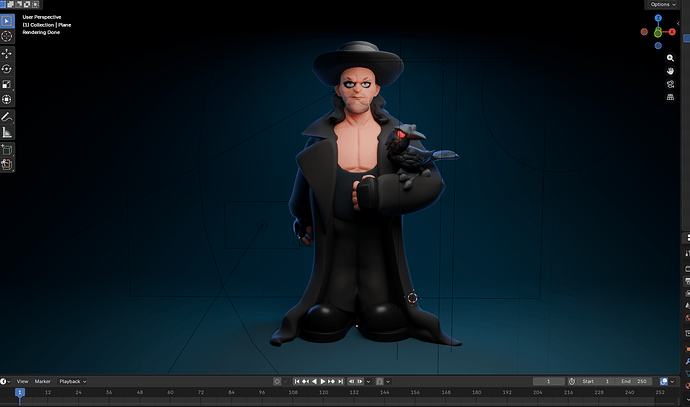
Task: Expand the sidebar with the arrow
Action: coord(678,23)
